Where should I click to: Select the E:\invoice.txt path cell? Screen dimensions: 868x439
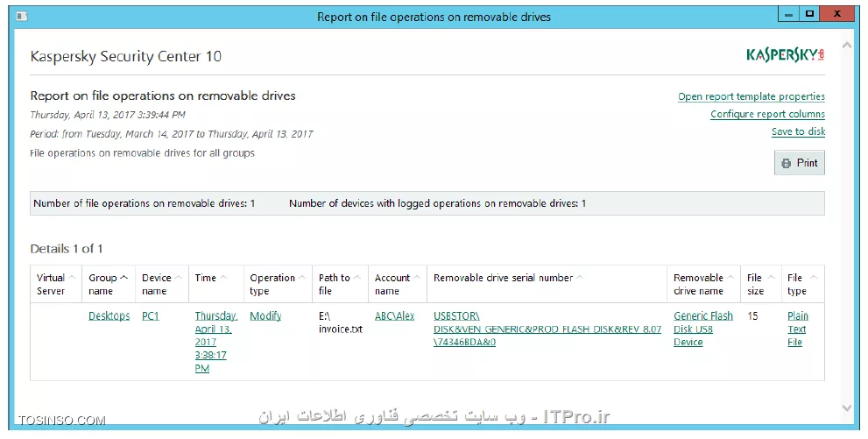click(x=341, y=322)
